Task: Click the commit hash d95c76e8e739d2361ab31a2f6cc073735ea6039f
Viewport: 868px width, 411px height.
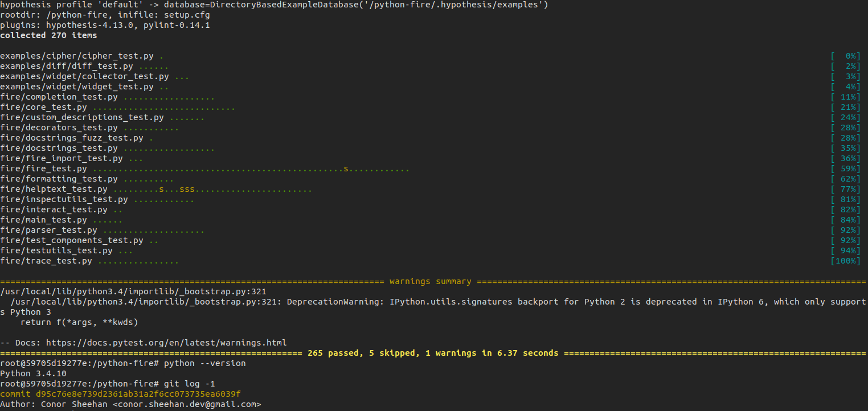Action: coord(138,394)
